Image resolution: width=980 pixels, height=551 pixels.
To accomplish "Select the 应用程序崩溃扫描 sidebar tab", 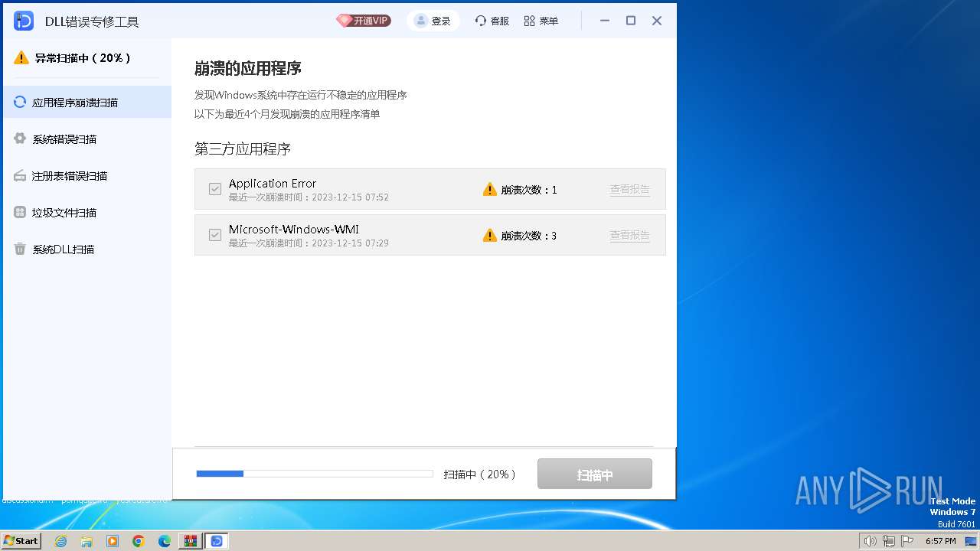I will pos(86,102).
